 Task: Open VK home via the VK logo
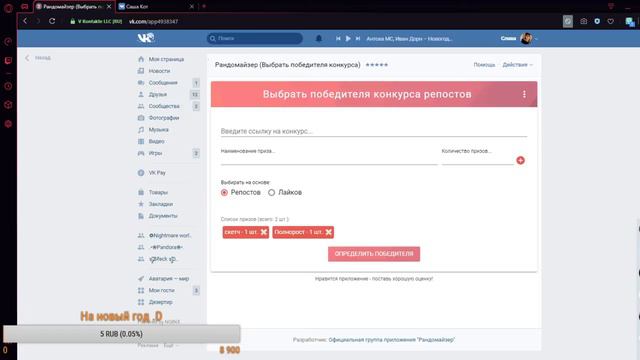145,38
